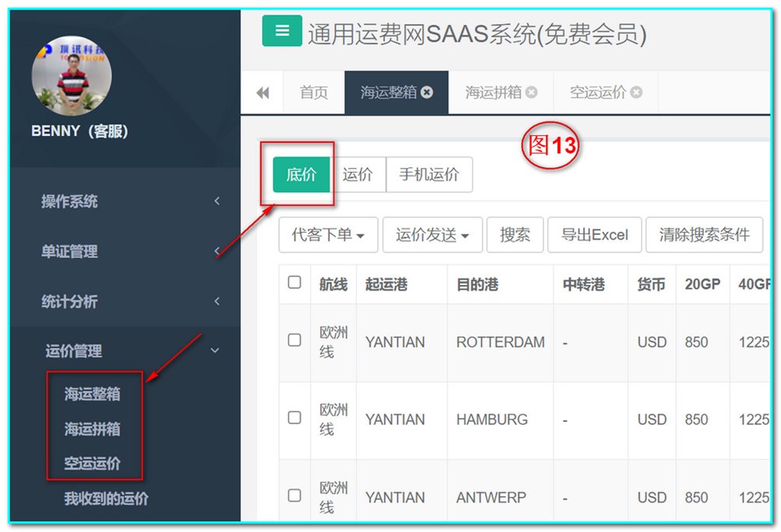Click the double-arrow tab scroll-back icon
The width and height of the screenshot is (781, 532).
click(x=262, y=93)
